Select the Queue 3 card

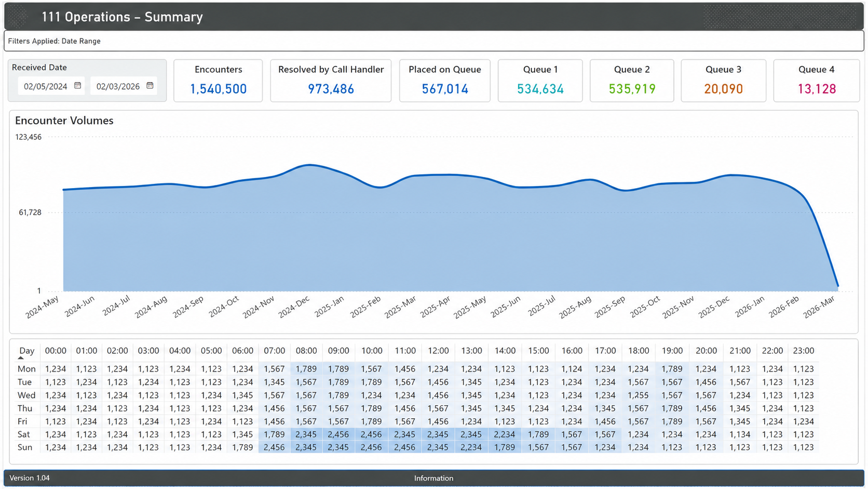(x=724, y=81)
